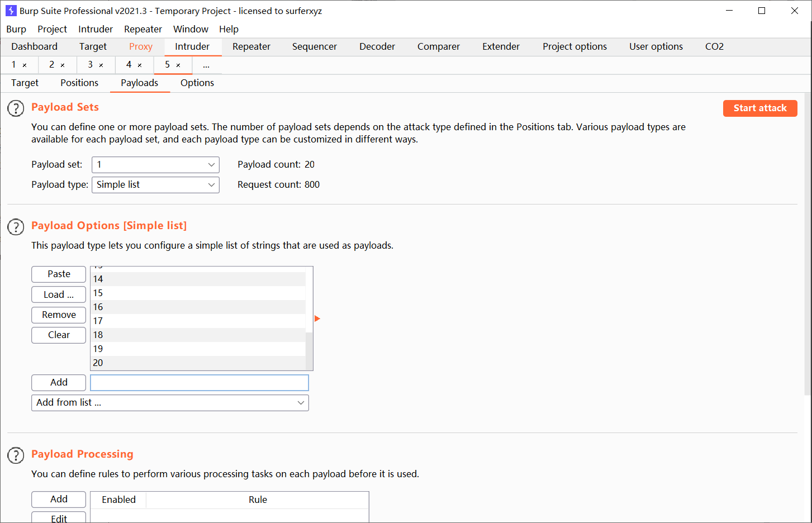Click the Start attack button
812x523 pixels.
tap(760, 108)
